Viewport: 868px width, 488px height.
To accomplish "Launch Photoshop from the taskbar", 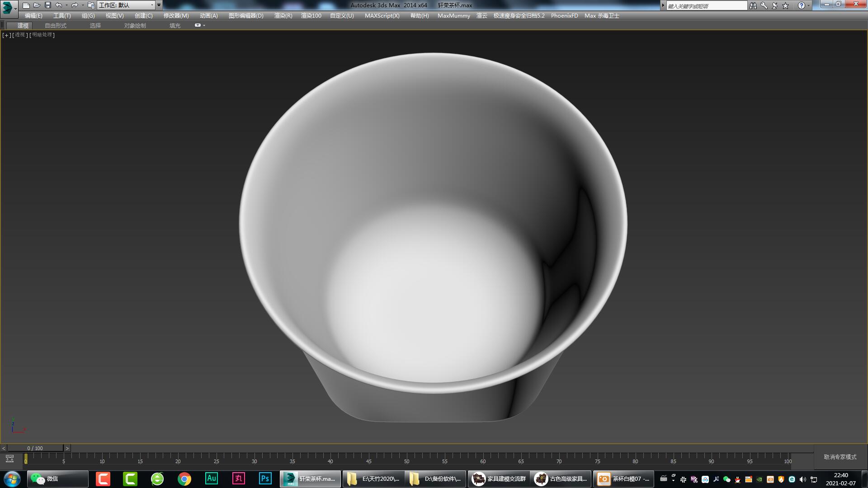I will pyautogui.click(x=265, y=479).
